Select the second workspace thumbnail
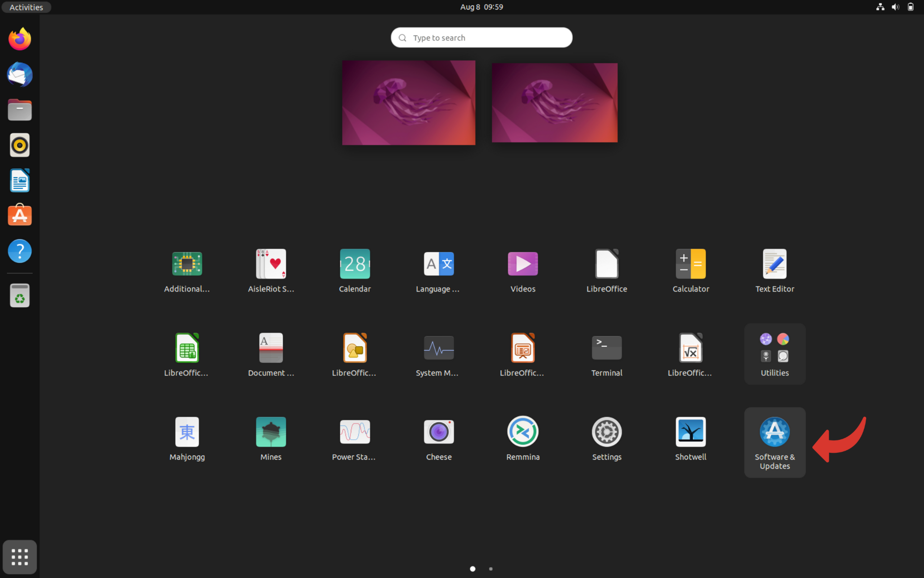Viewport: 924px width, 578px height. tap(554, 103)
